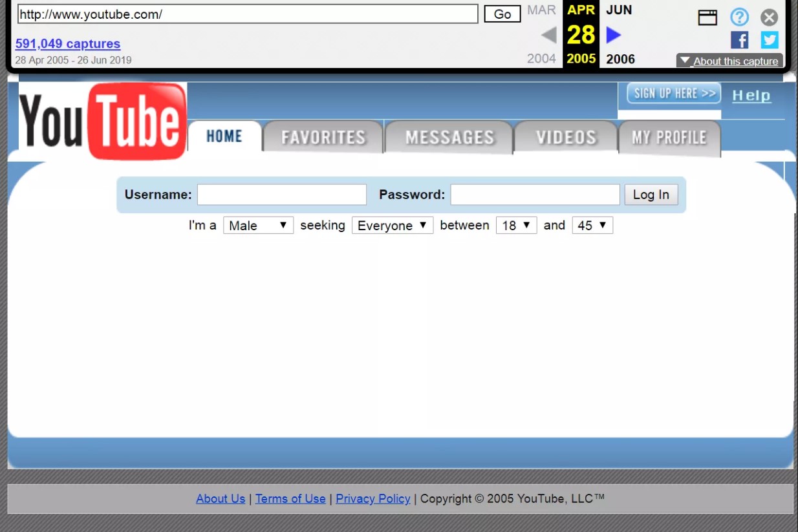Click the Facebook share icon
The width and height of the screenshot is (798, 532).
click(739, 40)
